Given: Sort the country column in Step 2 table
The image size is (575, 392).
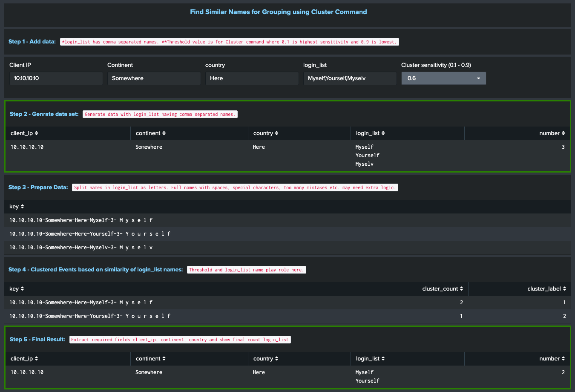Looking at the screenshot, I should 265,133.
